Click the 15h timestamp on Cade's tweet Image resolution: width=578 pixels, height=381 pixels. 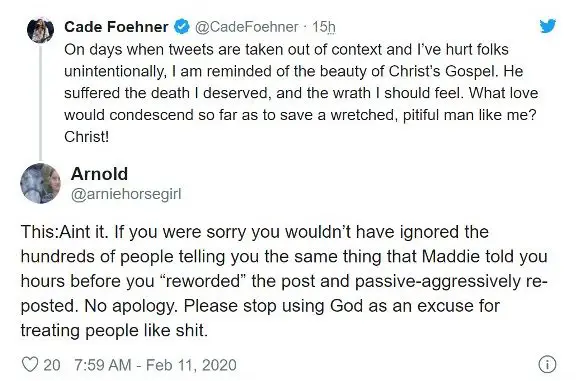(324, 27)
